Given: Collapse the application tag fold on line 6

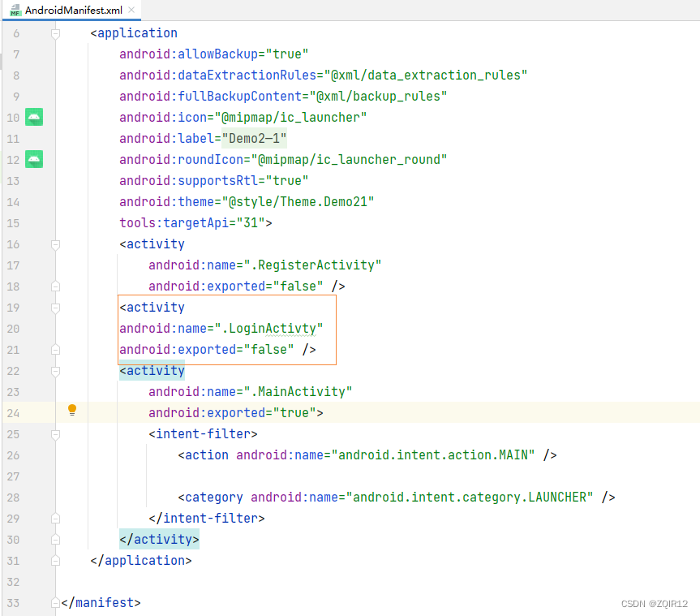Looking at the screenshot, I should tap(55, 33).
